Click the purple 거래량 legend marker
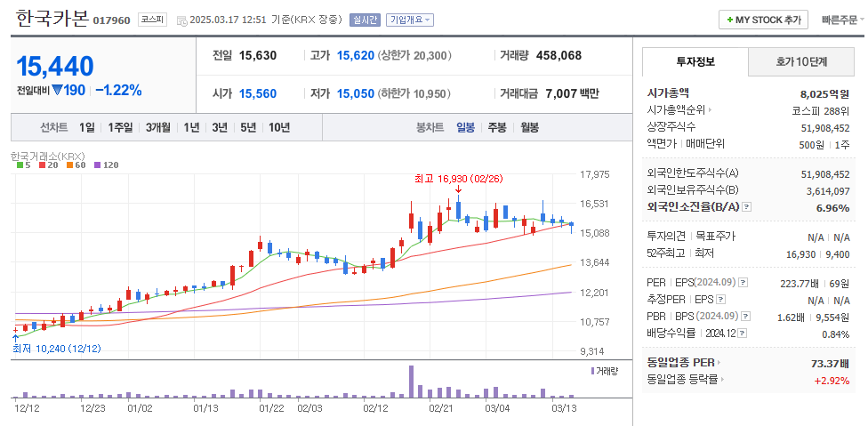 (x=593, y=370)
